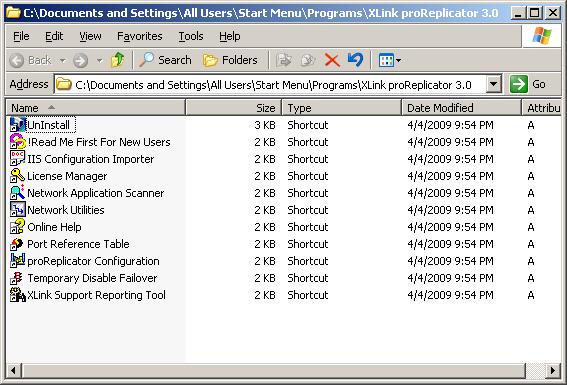The image size is (567, 385).
Task: Click the blue Undo icon
Action: tap(355, 60)
